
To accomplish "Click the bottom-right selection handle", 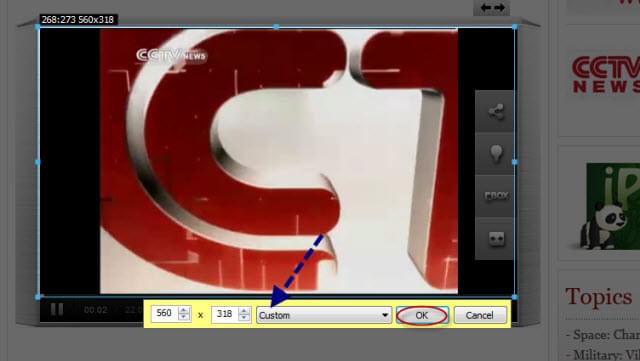I will [515, 297].
